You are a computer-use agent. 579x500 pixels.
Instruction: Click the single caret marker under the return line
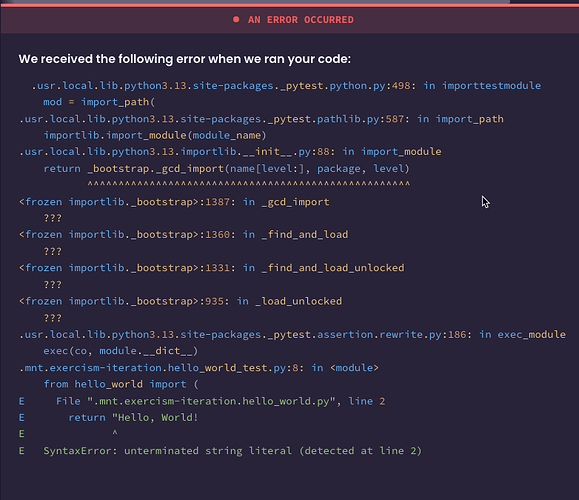(x=115, y=432)
